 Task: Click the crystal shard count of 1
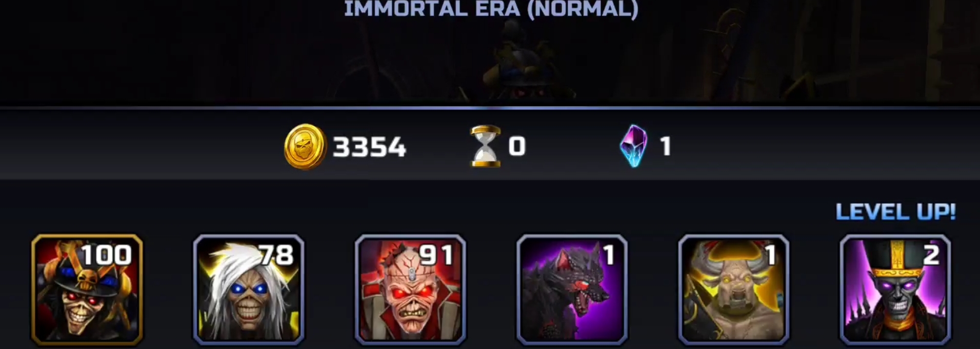[x=666, y=147]
